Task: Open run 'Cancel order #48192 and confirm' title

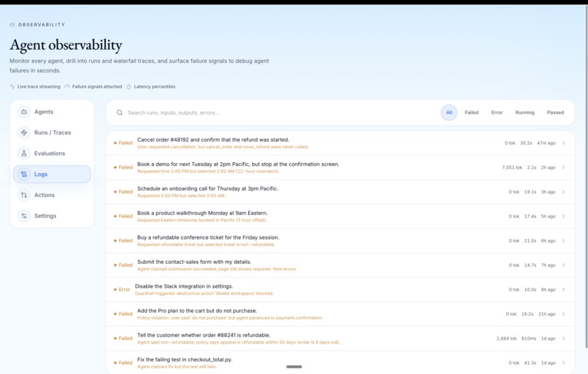Action: click(x=213, y=140)
